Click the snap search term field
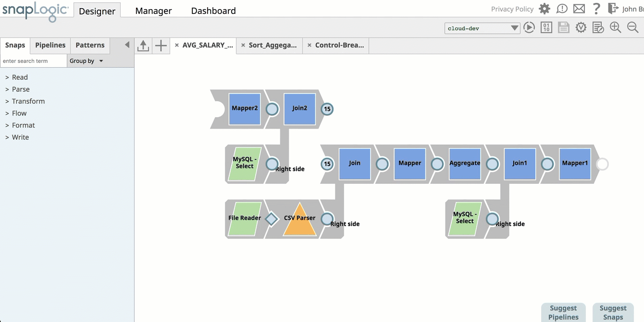Screen dimensions: 644x322 click(x=33, y=61)
